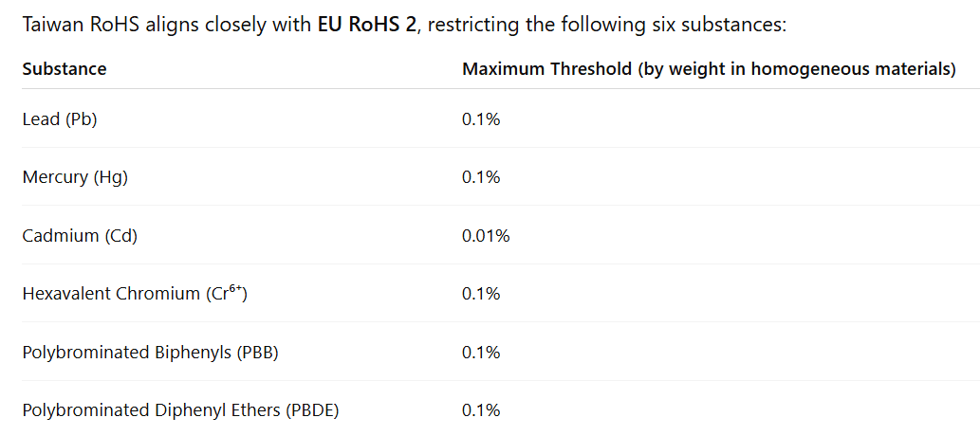980x436 pixels.
Task: Click the 0.1% threshold for Lead
Action: pyautogui.click(x=481, y=119)
